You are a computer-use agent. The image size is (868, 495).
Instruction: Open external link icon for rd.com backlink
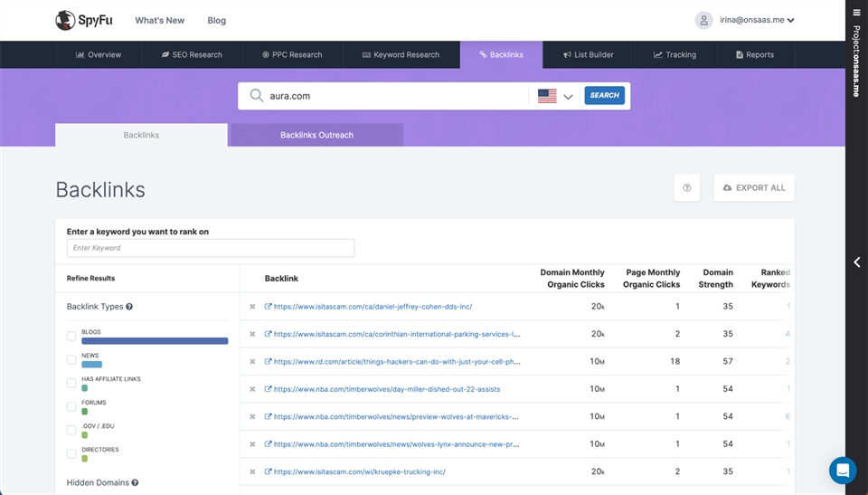(x=268, y=362)
